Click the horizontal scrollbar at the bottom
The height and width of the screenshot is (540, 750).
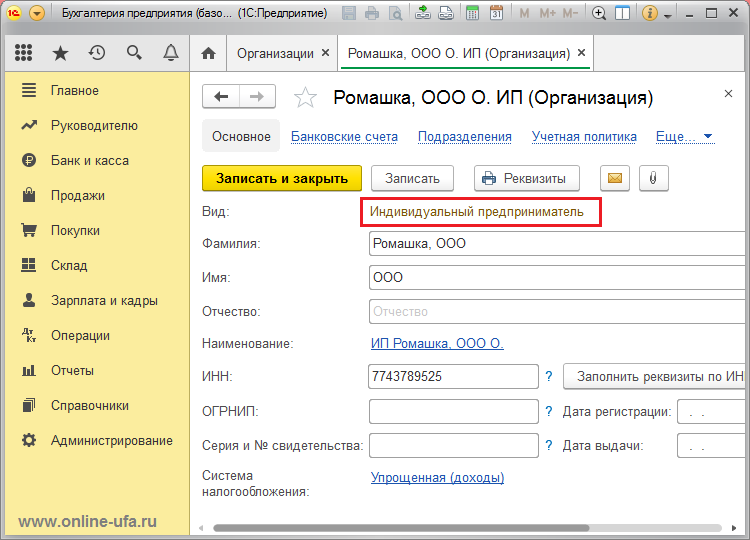coord(401,528)
